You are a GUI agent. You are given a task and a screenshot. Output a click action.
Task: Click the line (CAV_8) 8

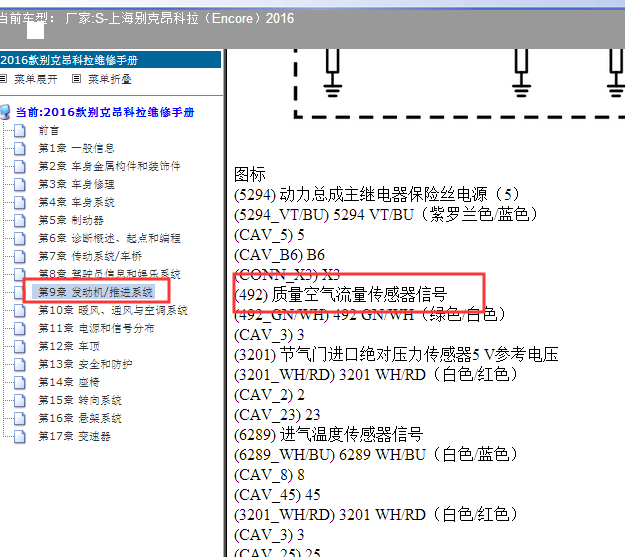(269, 474)
